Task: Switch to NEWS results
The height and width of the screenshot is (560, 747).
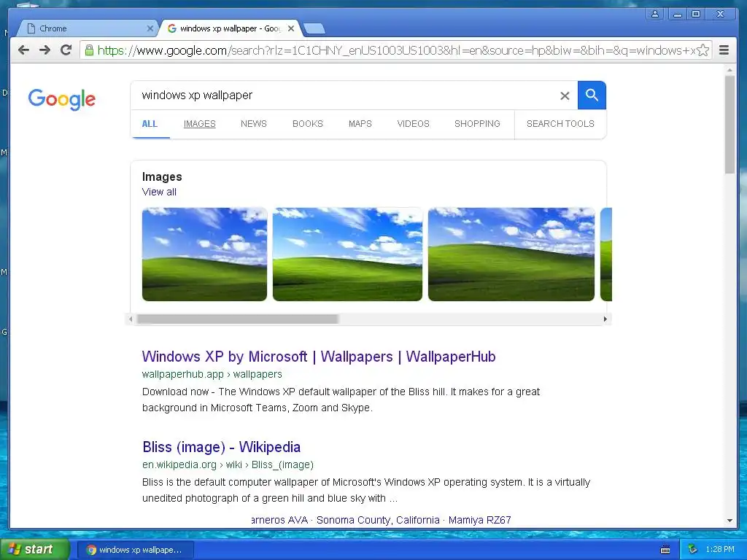Action: tap(253, 124)
